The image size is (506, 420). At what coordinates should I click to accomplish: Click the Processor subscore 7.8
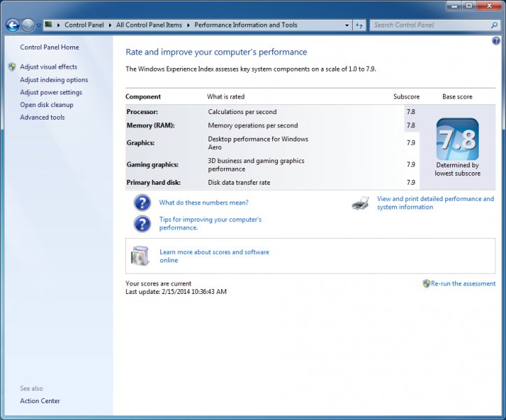pos(411,112)
